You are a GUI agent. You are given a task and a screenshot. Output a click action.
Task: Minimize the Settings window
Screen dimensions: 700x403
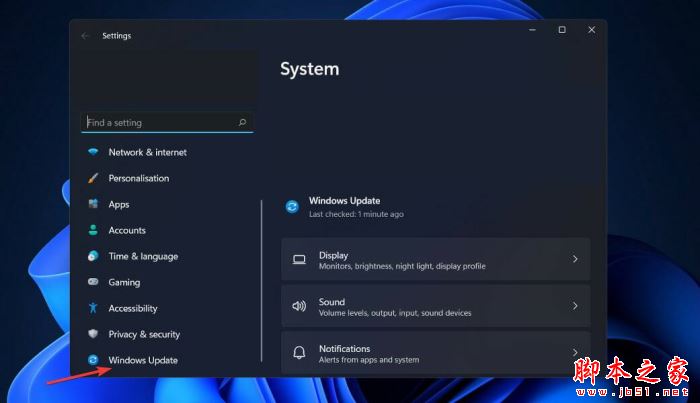(532, 30)
